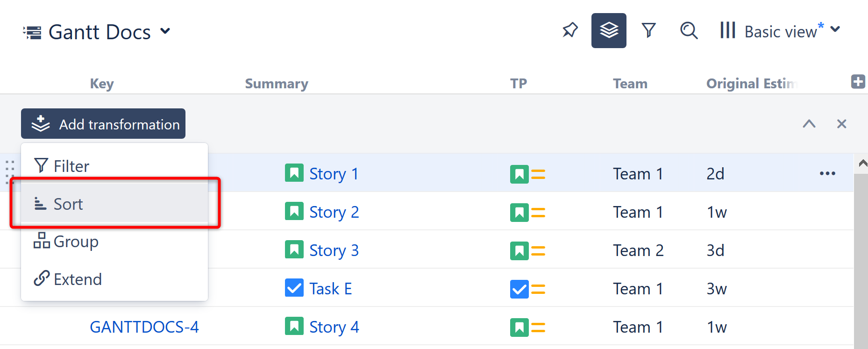Click the pin icon in the toolbar
Image resolution: width=868 pixels, height=349 pixels.
click(x=570, y=31)
